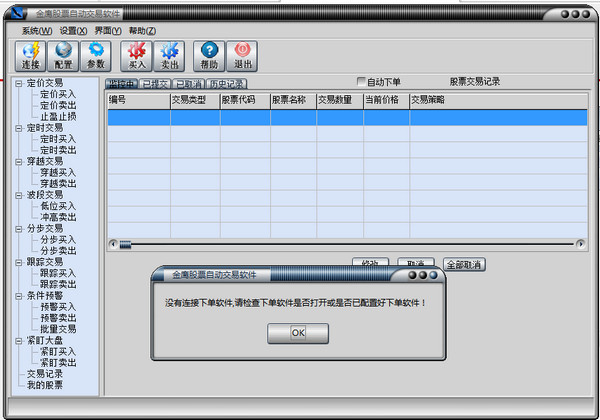Select 预警买入 in the tree

tap(58, 307)
